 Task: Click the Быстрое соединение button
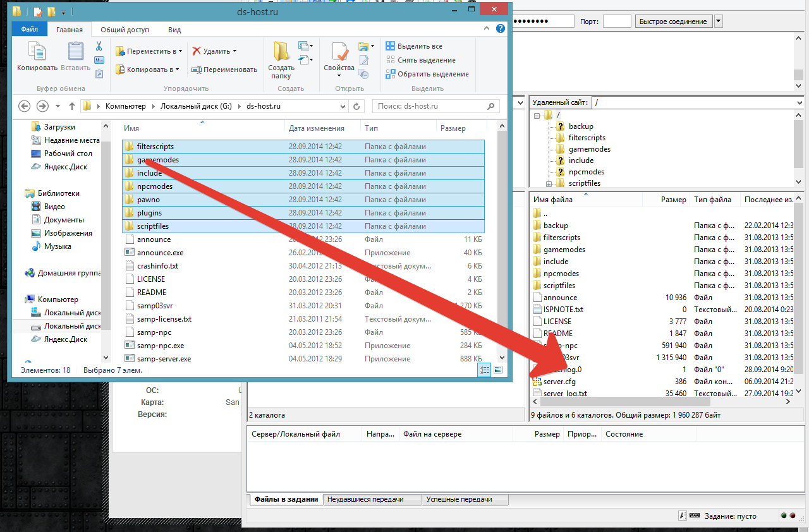pos(673,21)
